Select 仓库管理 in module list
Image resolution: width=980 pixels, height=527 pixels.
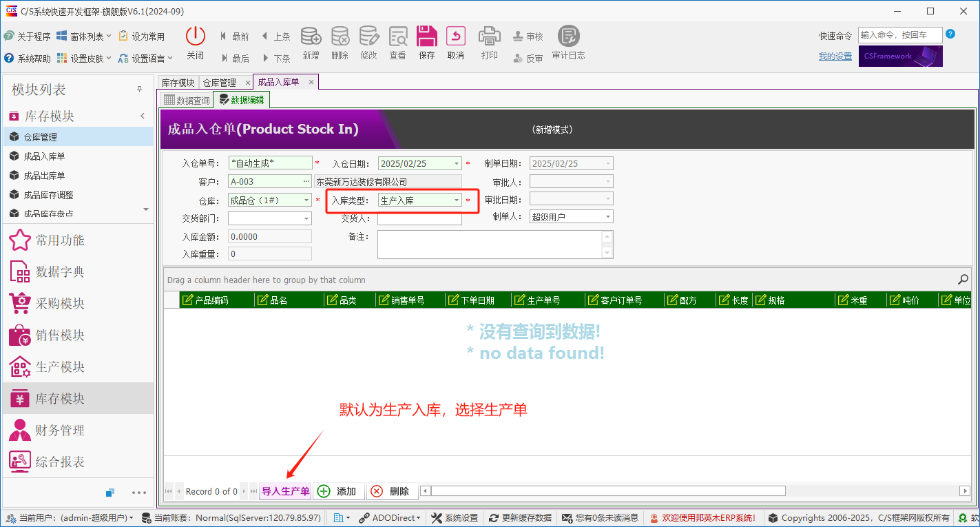78,137
